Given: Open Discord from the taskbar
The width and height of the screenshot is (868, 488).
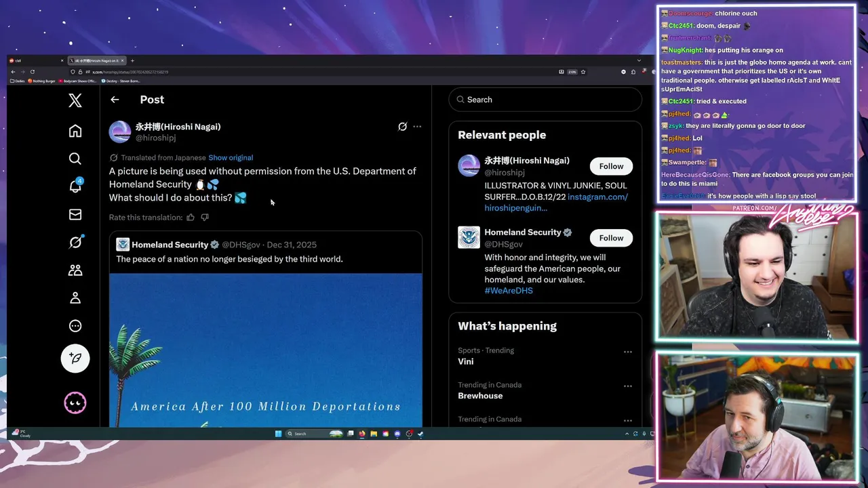Looking at the screenshot, I should [x=397, y=434].
